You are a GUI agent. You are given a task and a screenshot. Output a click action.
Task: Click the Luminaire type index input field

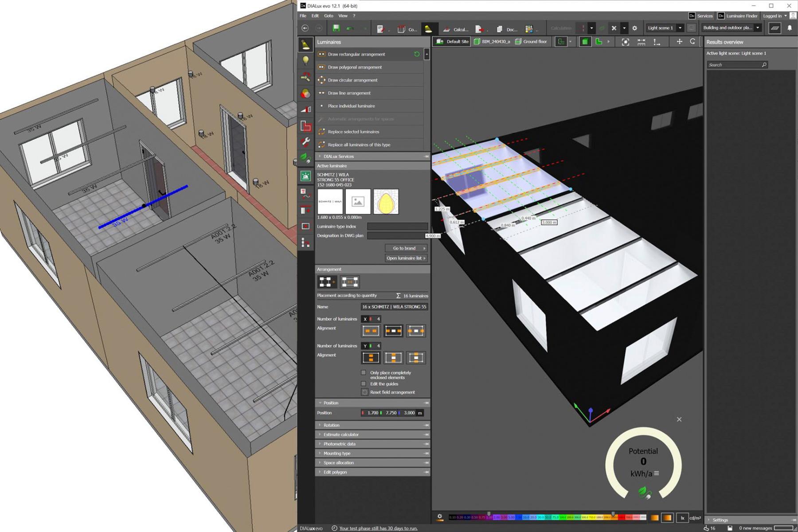pyautogui.click(x=398, y=226)
